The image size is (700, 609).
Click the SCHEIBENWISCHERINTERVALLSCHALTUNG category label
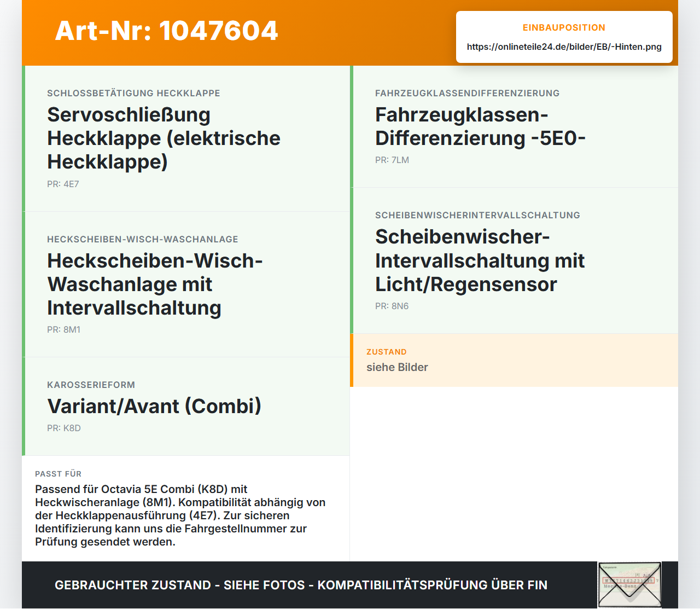pos(477,215)
